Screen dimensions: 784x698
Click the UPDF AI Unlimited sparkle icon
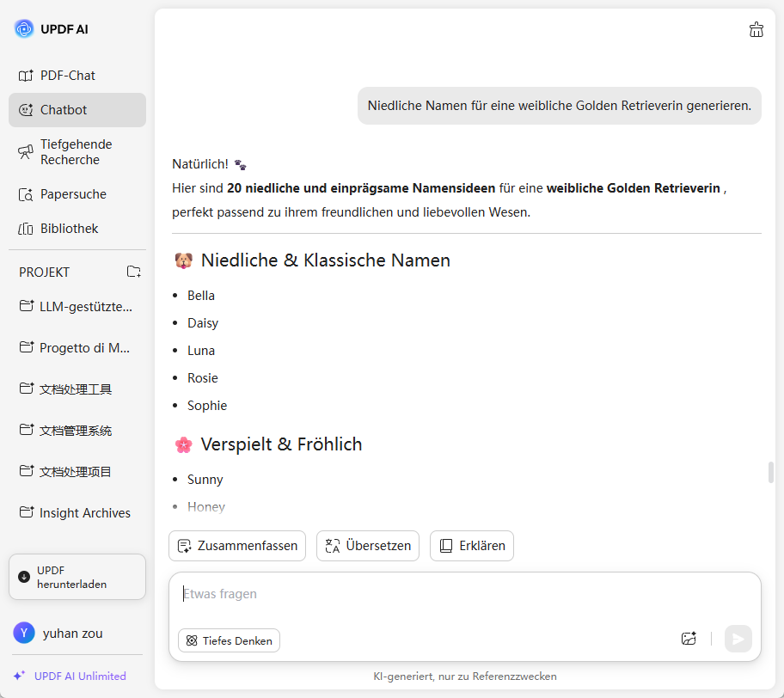tap(19, 676)
